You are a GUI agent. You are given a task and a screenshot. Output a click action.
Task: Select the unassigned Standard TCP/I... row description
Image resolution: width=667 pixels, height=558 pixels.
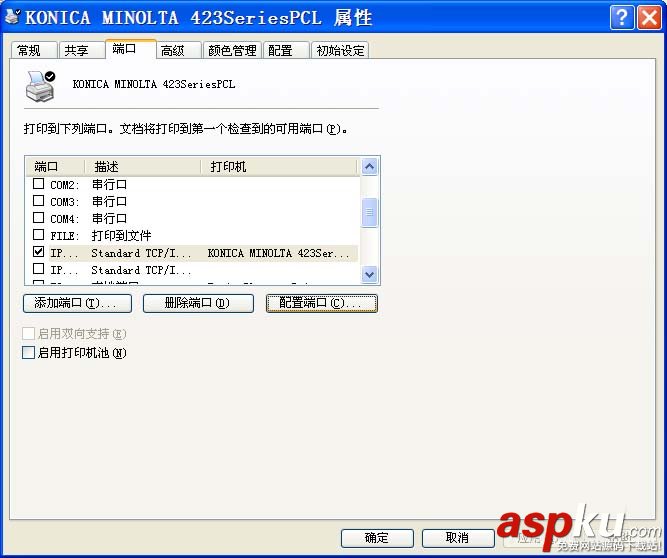click(x=141, y=270)
